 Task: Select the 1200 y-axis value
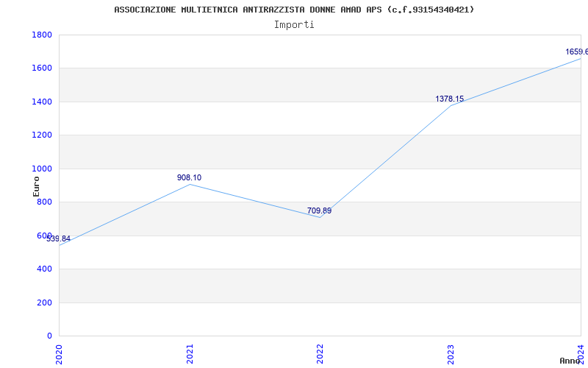[x=42, y=135]
